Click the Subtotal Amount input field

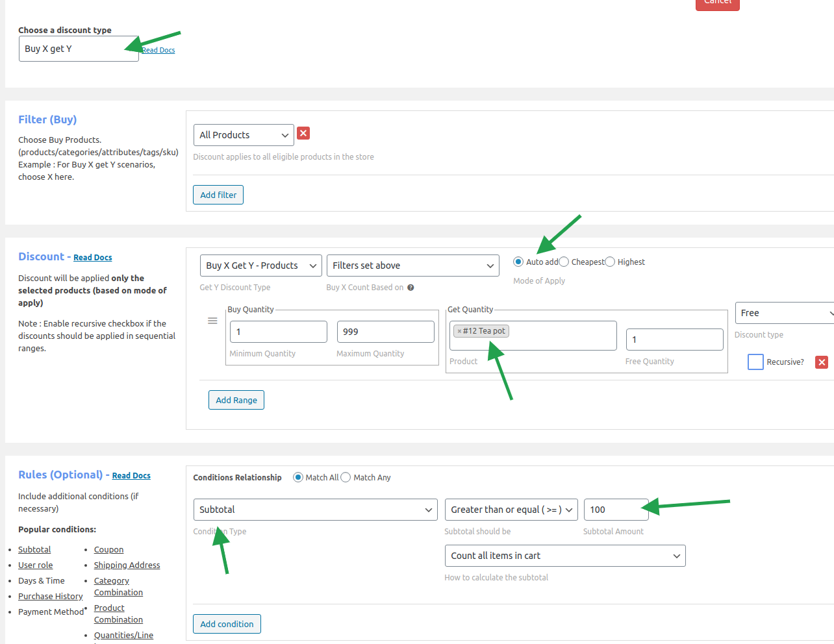pos(615,510)
